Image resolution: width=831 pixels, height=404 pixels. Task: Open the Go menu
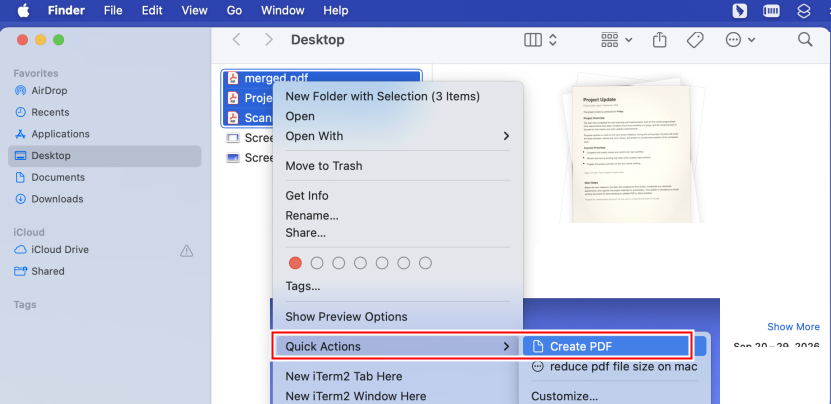[234, 11]
